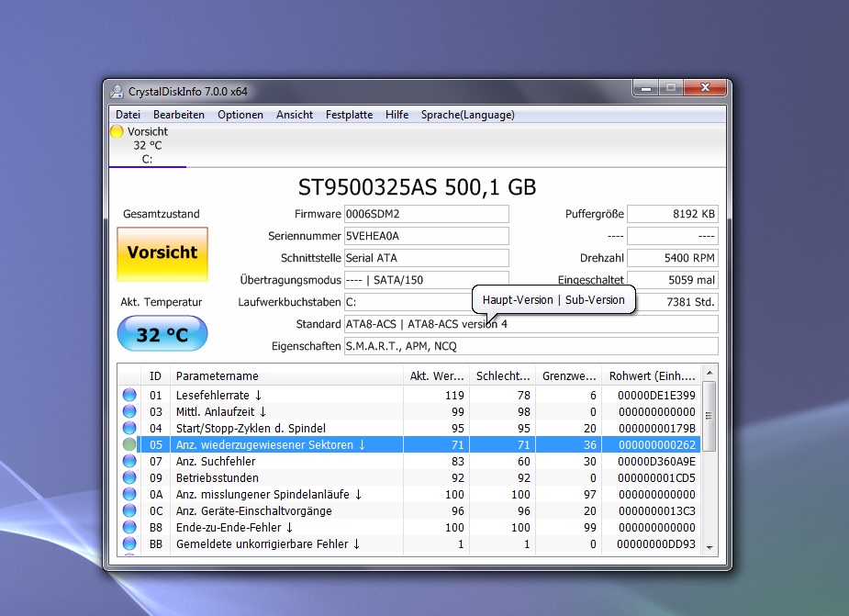The width and height of the screenshot is (849, 616).
Task: Select the C: drive tab
Action: click(x=147, y=145)
